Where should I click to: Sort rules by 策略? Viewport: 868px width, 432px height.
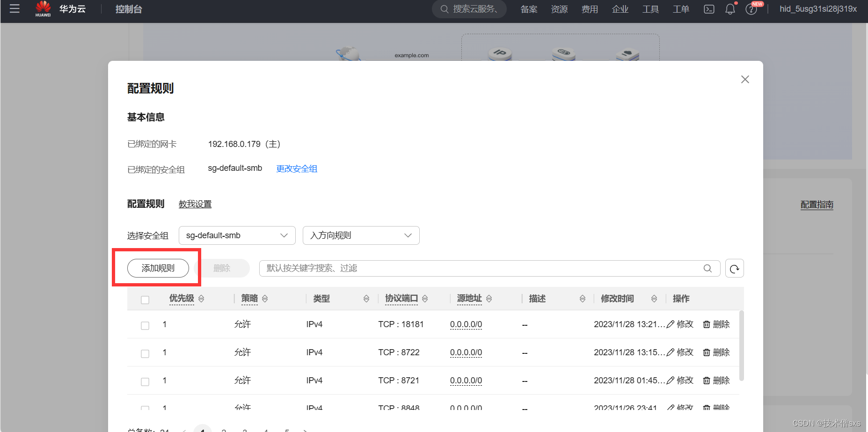(x=265, y=299)
